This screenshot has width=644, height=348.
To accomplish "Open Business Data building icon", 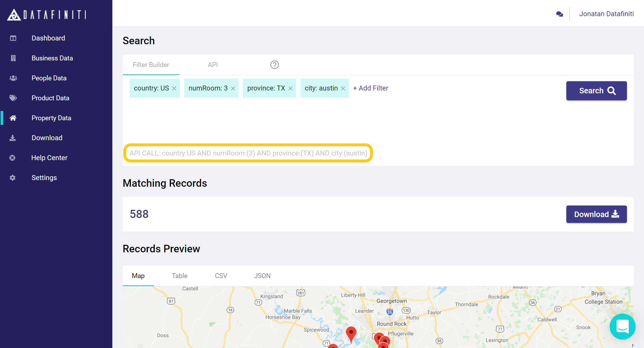I will pos(13,58).
